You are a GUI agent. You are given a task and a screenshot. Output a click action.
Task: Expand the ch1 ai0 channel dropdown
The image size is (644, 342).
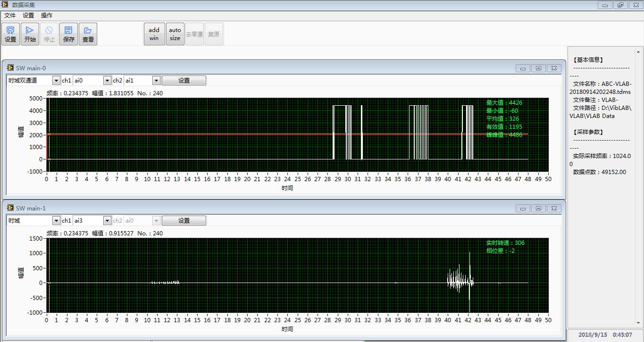pos(107,81)
